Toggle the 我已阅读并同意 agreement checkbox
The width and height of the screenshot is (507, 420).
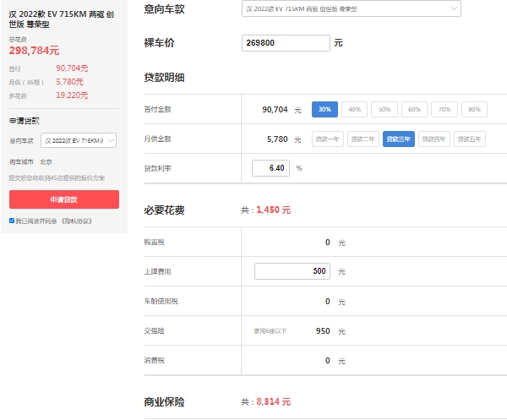pos(12,221)
